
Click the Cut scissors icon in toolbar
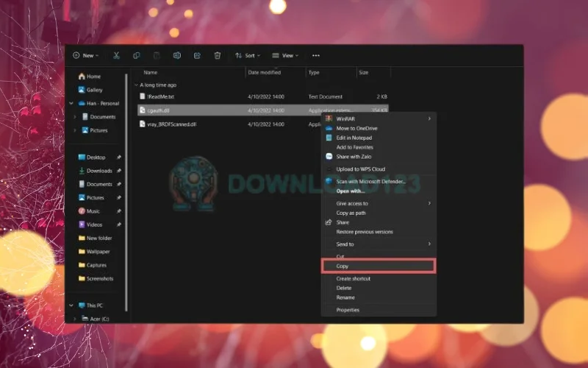[116, 56]
